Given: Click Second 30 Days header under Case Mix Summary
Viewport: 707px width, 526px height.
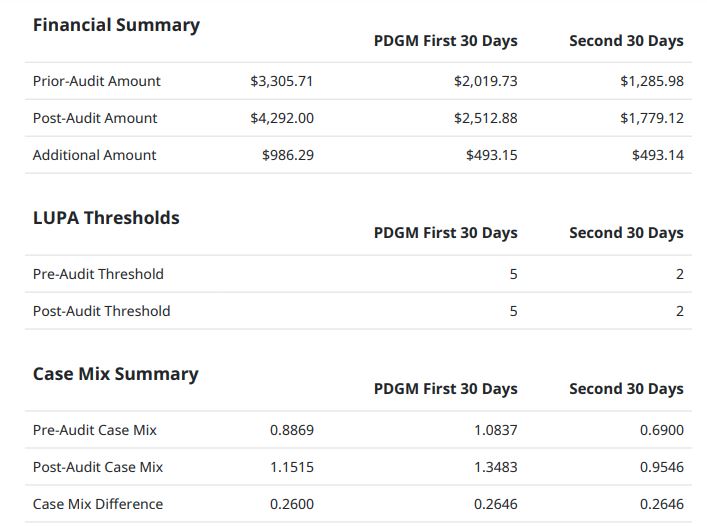Looking at the screenshot, I should 626,389.
